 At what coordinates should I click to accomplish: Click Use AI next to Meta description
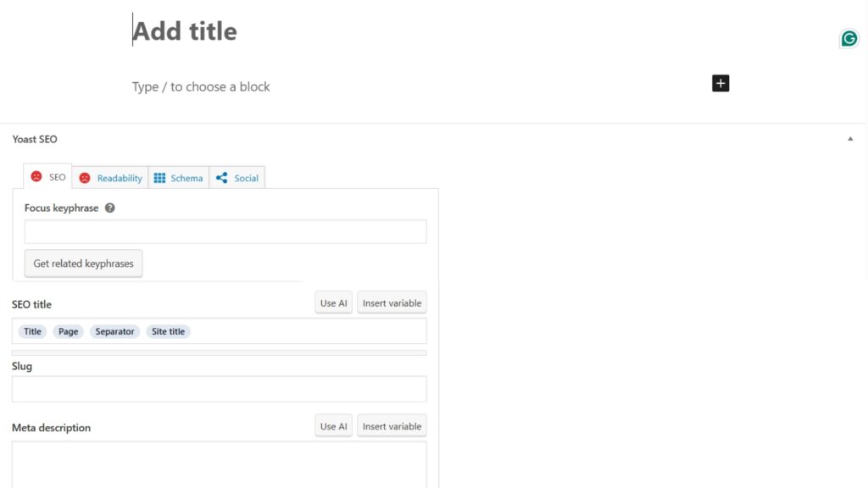(333, 427)
